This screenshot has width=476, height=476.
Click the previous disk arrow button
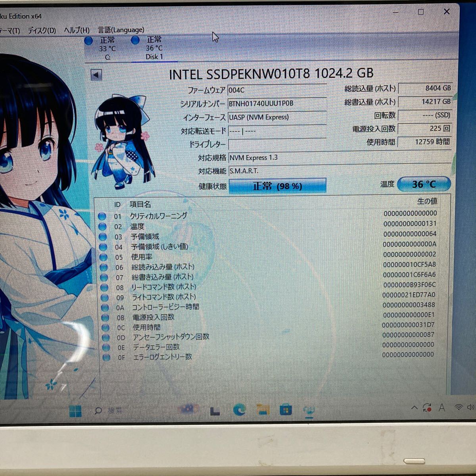[x=96, y=74]
